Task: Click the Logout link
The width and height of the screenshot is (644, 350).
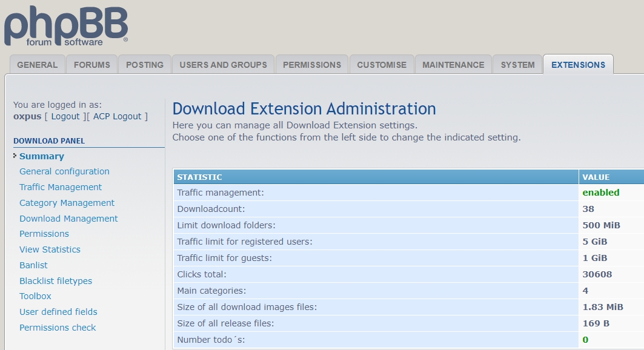Action: click(65, 116)
